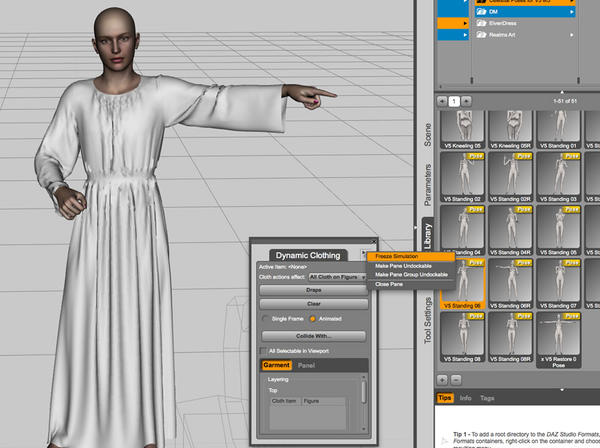This screenshot has width=600, height=448.
Task: Click the Collide With... button
Action: pyautogui.click(x=313, y=336)
